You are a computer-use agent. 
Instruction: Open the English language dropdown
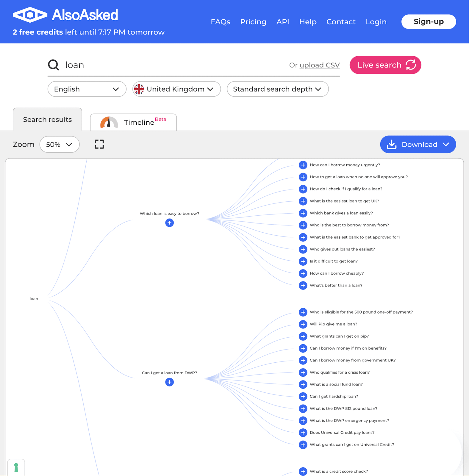point(87,89)
